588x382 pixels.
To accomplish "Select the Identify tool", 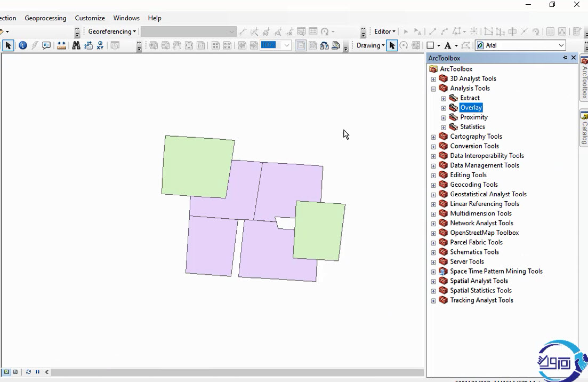I will coord(22,46).
